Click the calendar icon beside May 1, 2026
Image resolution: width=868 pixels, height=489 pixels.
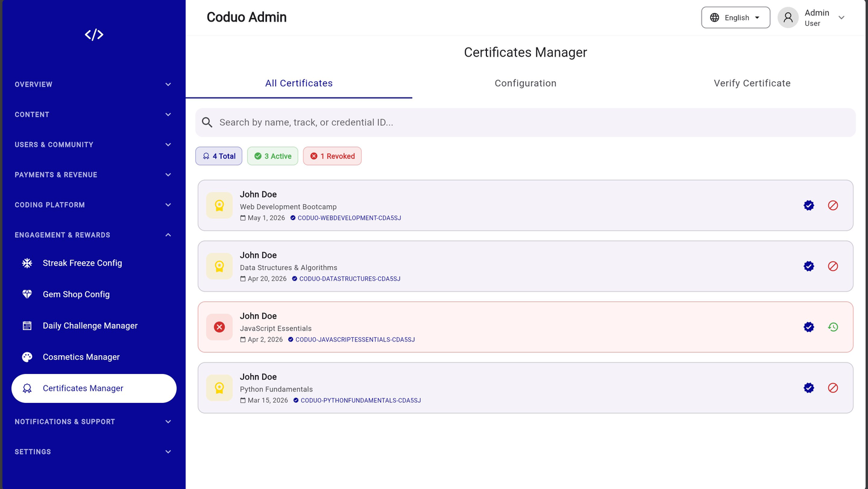click(x=243, y=218)
